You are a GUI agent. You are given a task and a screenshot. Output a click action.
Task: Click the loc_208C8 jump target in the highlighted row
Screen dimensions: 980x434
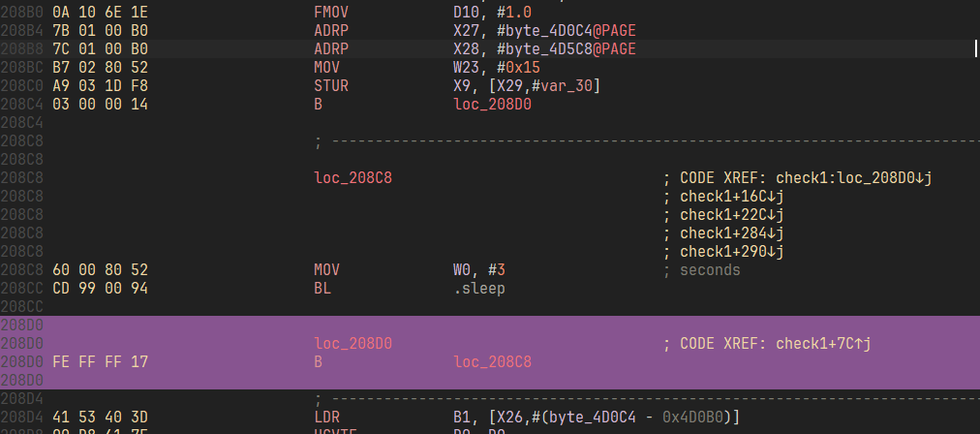tap(493, 362)
